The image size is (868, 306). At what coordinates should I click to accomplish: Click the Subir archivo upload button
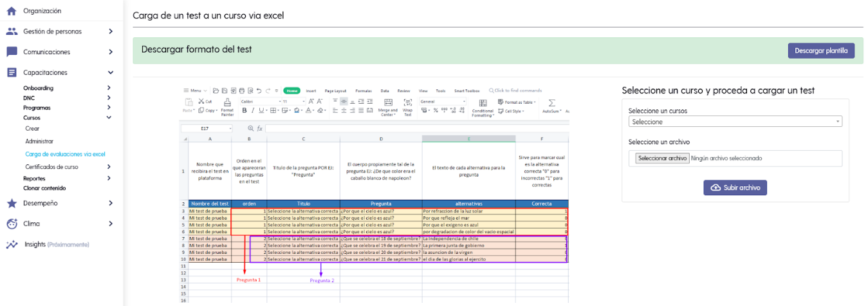[x=735, y=187]
